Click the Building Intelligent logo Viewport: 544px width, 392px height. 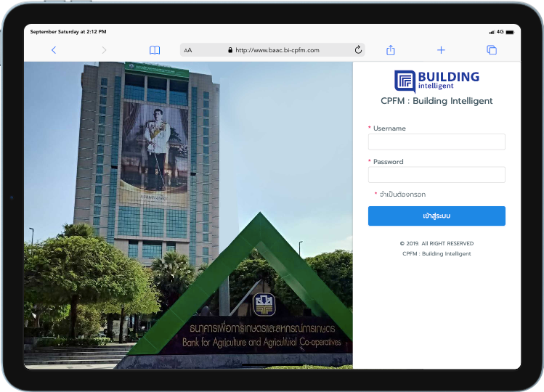[x=437, y=81]
